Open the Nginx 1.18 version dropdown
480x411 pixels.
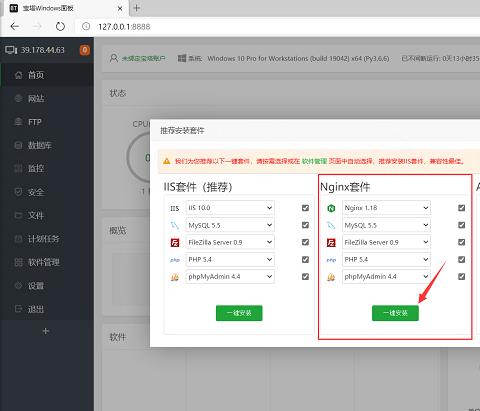click(x=386, y=208)
